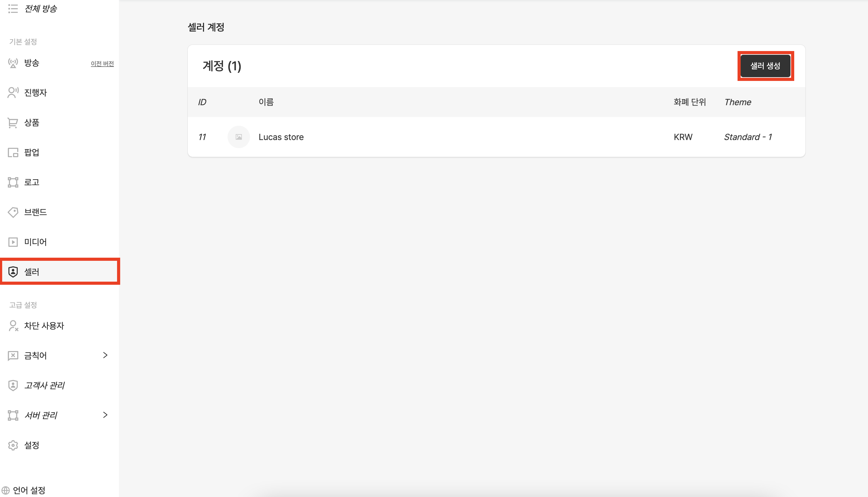Click the crossed message icon beside 금칙어
This screenshot has height=497, width=868.
pos(13,356)
